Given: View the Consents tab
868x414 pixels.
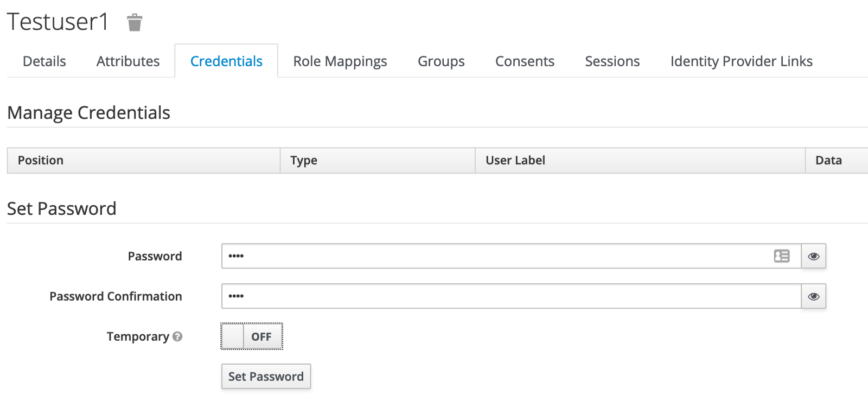Looking at the screenshot, I should point(525,61).
